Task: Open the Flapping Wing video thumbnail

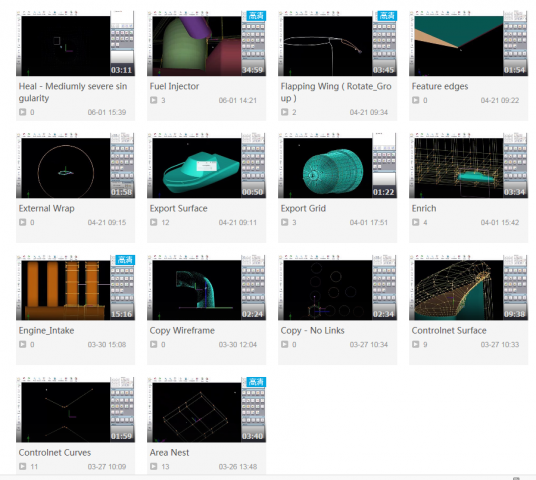Action: pos(337,43)
